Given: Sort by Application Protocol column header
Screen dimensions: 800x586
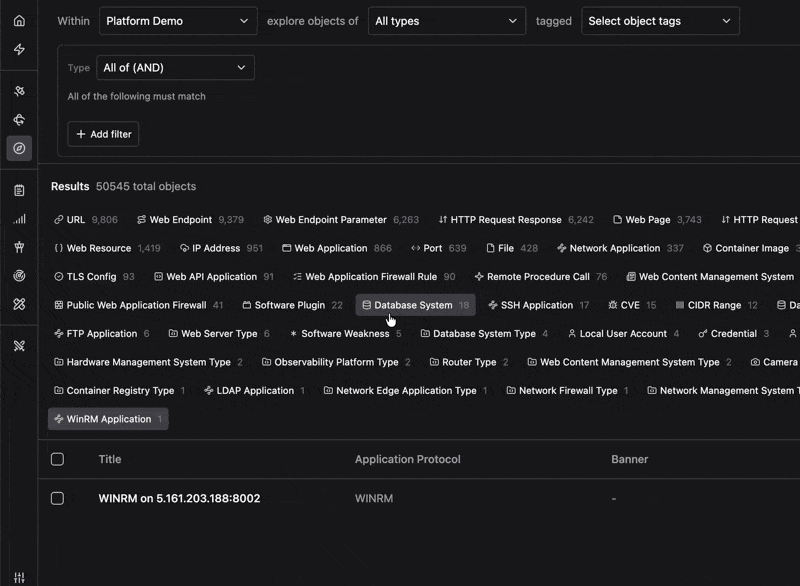Looking at the screenshot, I should click(408, 459).
